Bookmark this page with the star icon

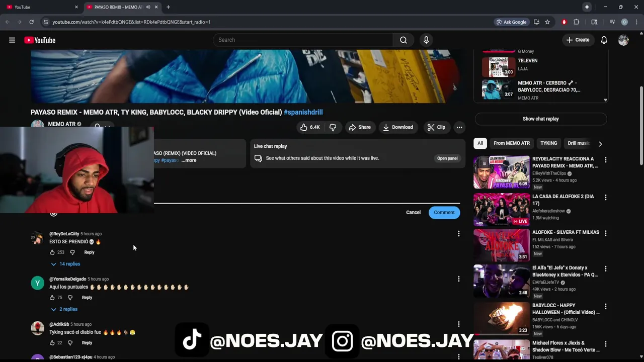(547, 22)
